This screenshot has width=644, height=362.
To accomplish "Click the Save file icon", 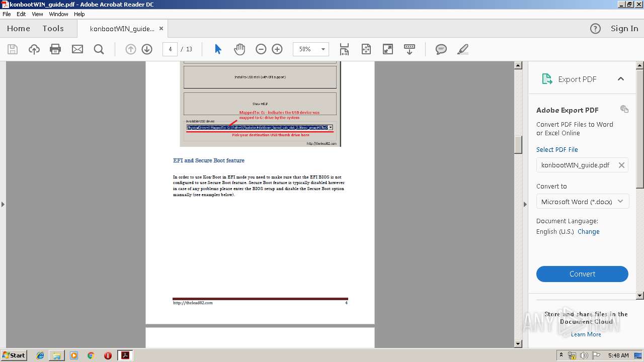I will coord(13,49).
